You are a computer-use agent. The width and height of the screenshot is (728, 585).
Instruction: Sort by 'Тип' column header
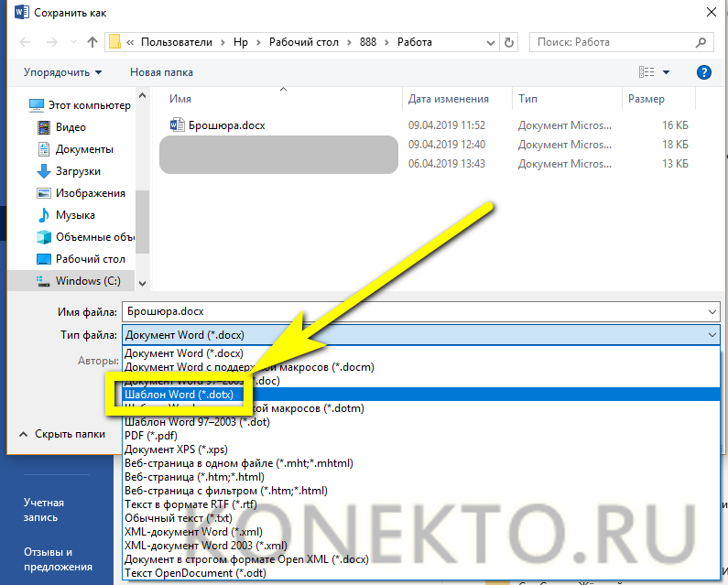coord(527,99)
